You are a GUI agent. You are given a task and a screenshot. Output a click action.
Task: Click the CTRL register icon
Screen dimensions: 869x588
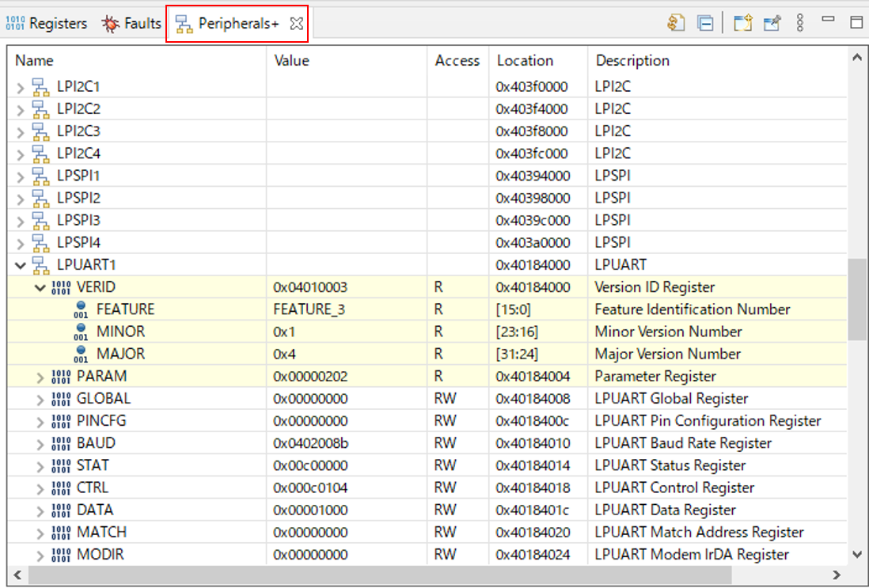pos(61,487)
